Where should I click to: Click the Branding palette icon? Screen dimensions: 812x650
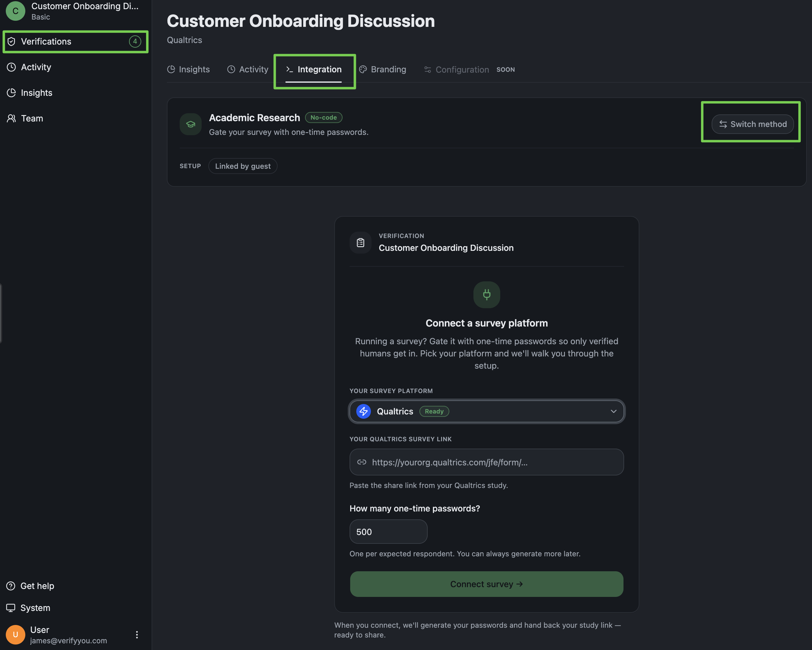coord(363,69)
